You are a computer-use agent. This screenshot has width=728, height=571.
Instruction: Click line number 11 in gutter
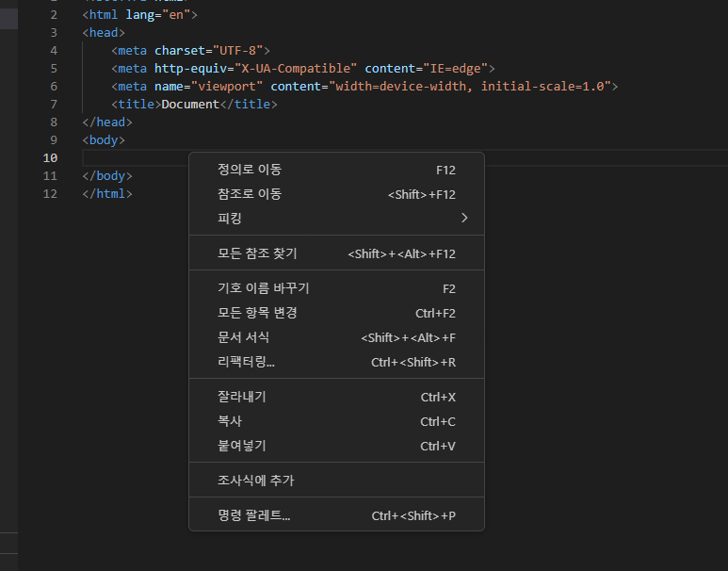pyautogui.click(x=50, y=175)
